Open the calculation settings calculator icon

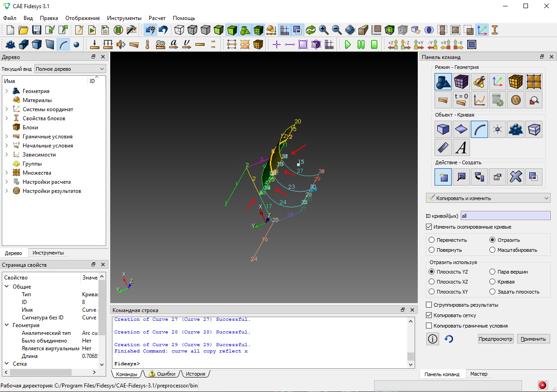498,100
